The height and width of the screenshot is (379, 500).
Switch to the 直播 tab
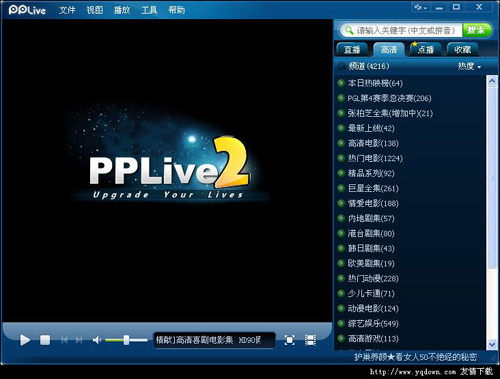(352, 50)
